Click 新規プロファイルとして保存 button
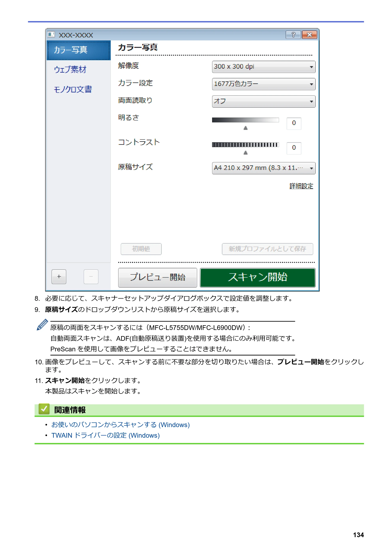Screen dimensions: 392x555 tap(268, 249)
